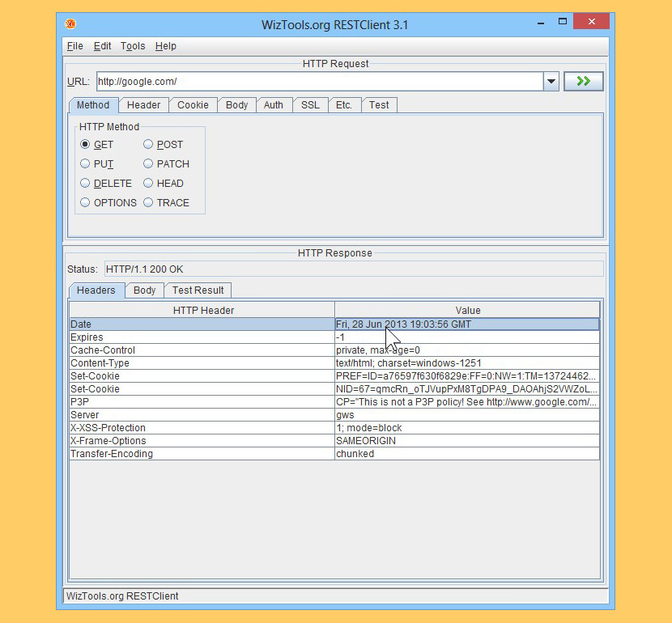Click the RESTClient app icon in title bar
The width and height of the screenshot is (672, 623).
coord(70,23)
